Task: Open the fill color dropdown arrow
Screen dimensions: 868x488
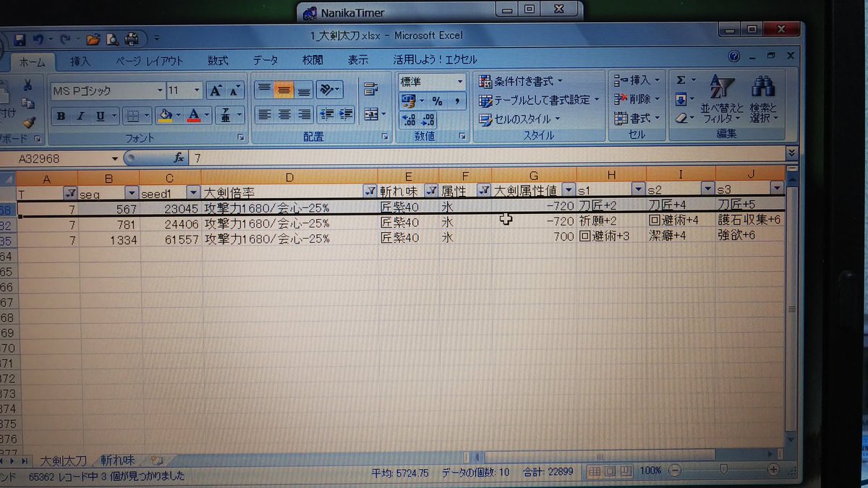Action: (179, 116)
